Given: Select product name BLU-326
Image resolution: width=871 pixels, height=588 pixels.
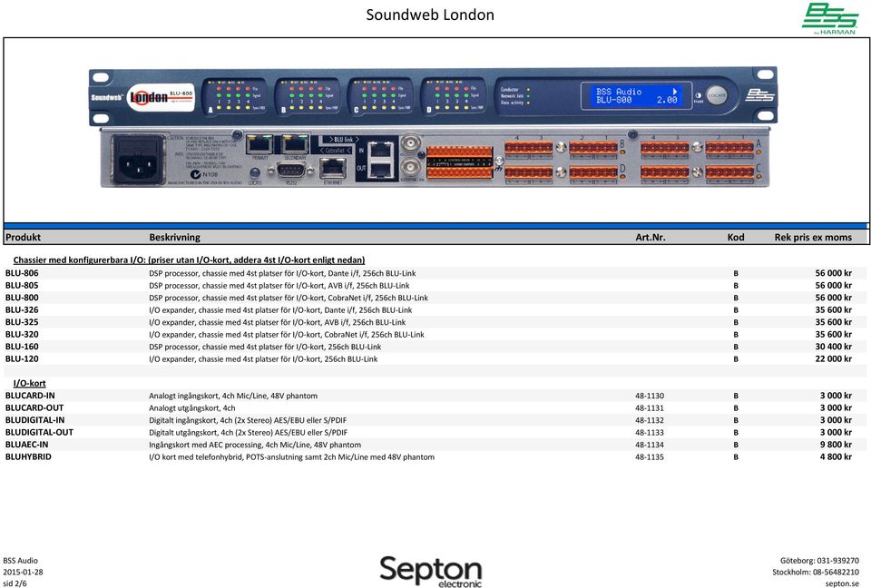Looking at the screenshot, I should (22, 309).
